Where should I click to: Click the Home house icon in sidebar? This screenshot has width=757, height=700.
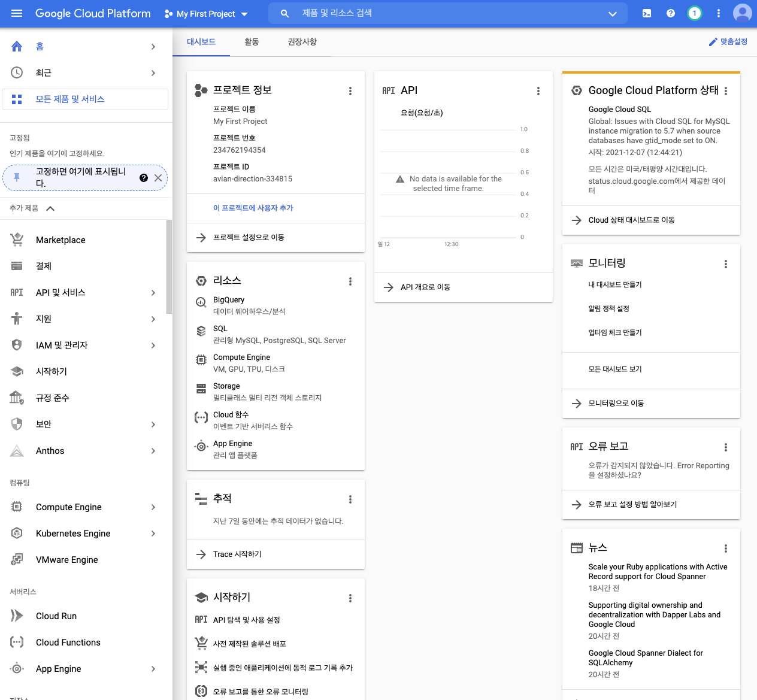click(x=17, y=46)
